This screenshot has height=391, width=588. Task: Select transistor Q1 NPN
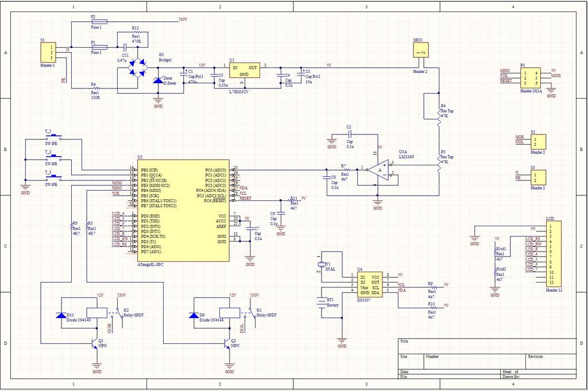(94, 343)
